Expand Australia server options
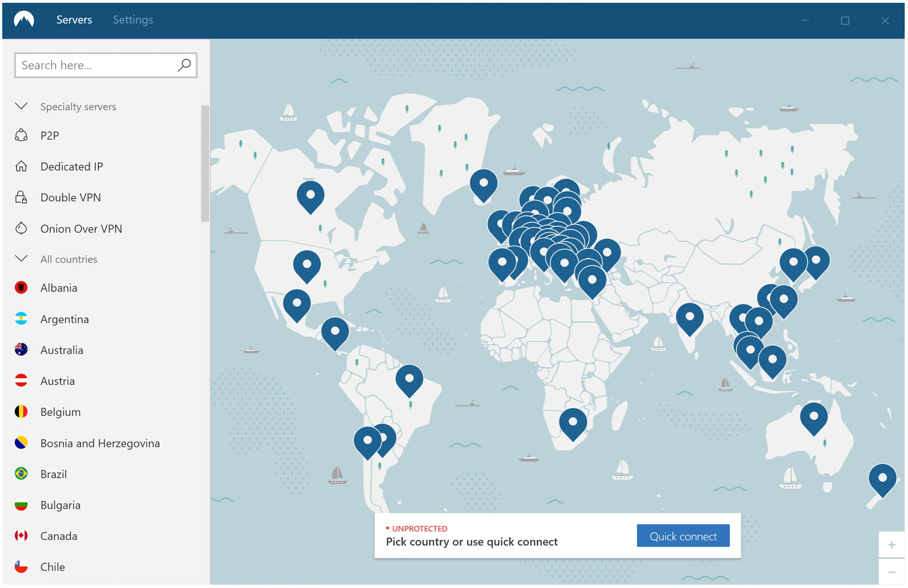Screen dimensions: 908x588 [61, 350]
